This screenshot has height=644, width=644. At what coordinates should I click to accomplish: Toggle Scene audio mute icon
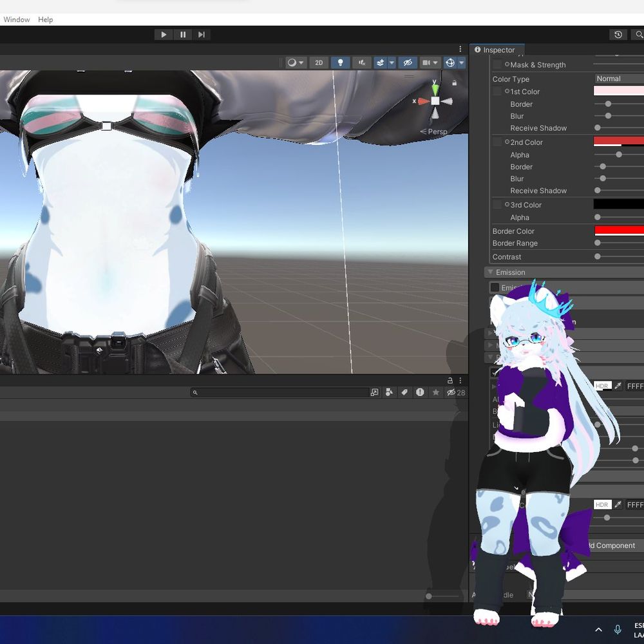(361, 62)
